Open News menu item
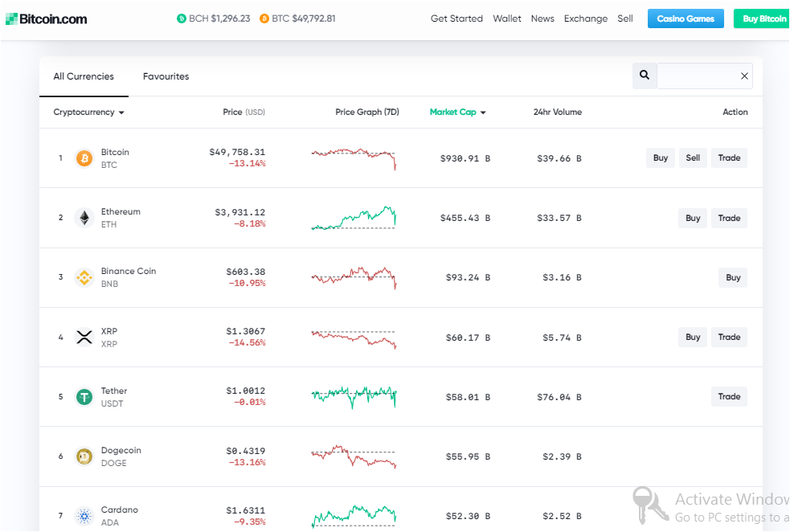Image resolution: width=790 pixels, height=532 pixels. 542,18
